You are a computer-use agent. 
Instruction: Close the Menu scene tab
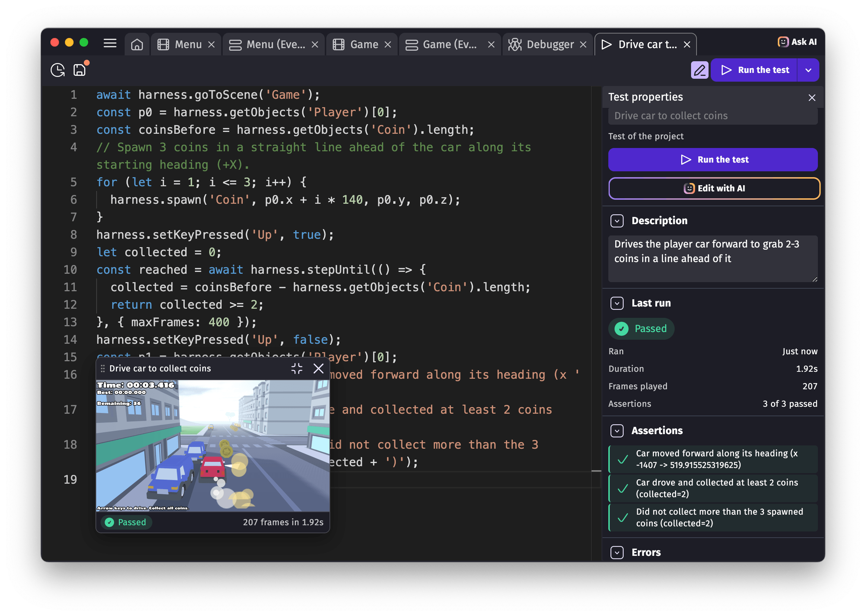pyautogui.click(x=212, y=45)
